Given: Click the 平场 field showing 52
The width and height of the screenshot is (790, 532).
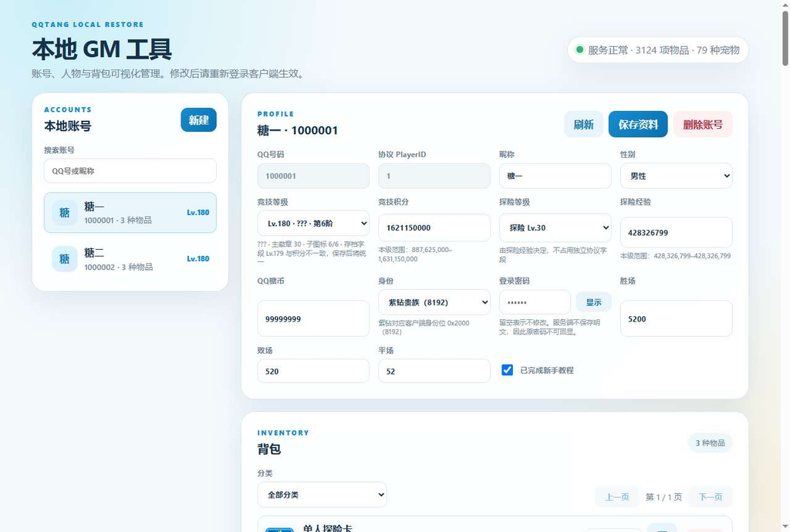Looking at the screenshot, I should click(x=434, y=371).
